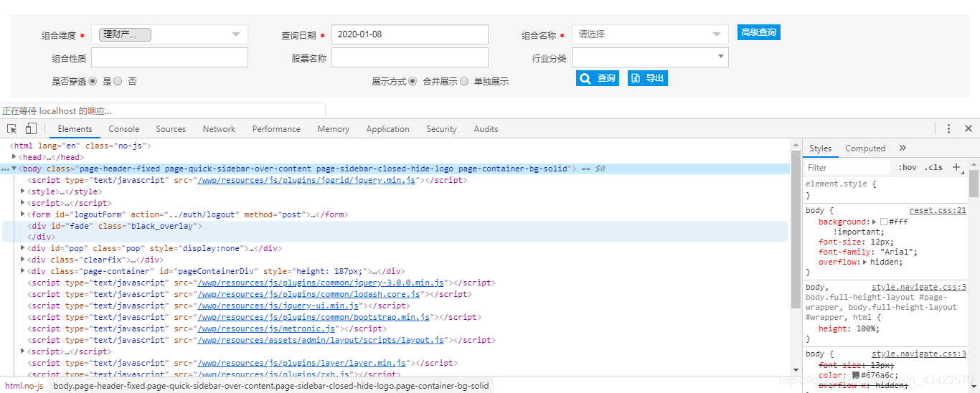The width and height of the screenshot is (980, 393).
Task: Click the DOM tree vertical scrollbar
Action: pos(796,229)
